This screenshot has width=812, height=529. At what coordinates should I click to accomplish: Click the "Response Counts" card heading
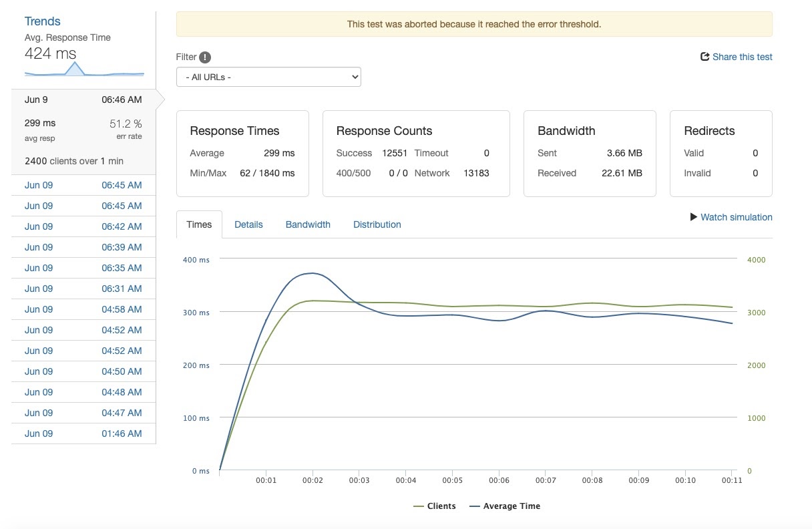[384, 131]
